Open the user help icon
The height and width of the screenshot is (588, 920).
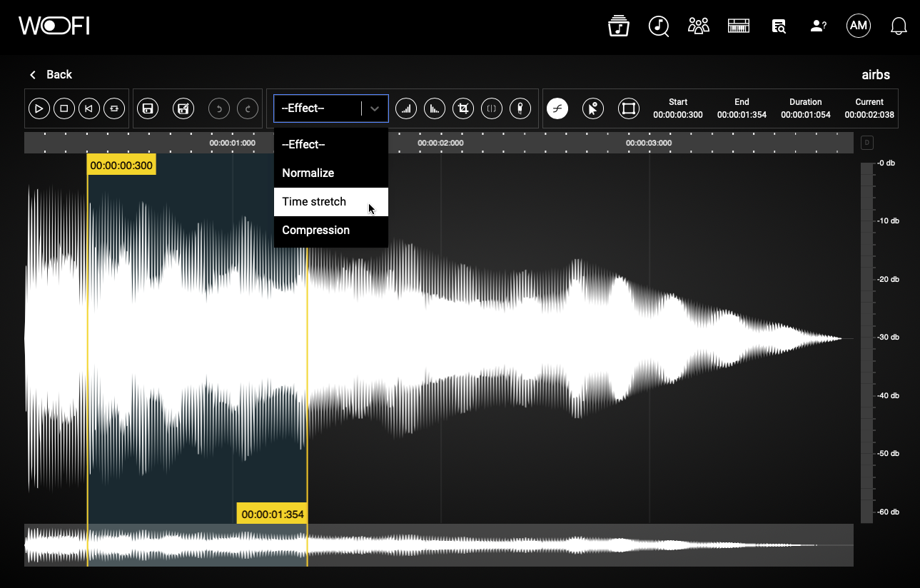(x=819, y=26)
